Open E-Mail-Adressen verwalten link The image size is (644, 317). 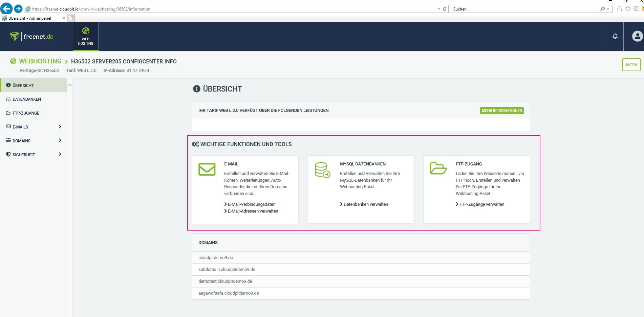253,211
